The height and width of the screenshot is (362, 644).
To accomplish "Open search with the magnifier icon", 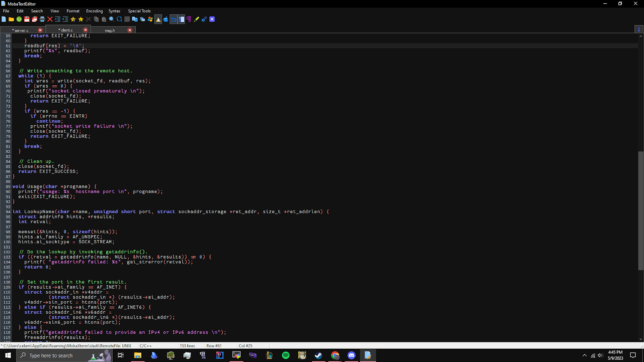I will point(111,19).
